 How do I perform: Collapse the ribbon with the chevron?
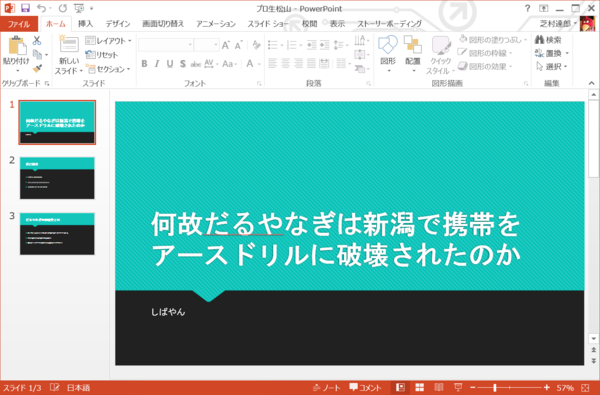click(592, 83)
